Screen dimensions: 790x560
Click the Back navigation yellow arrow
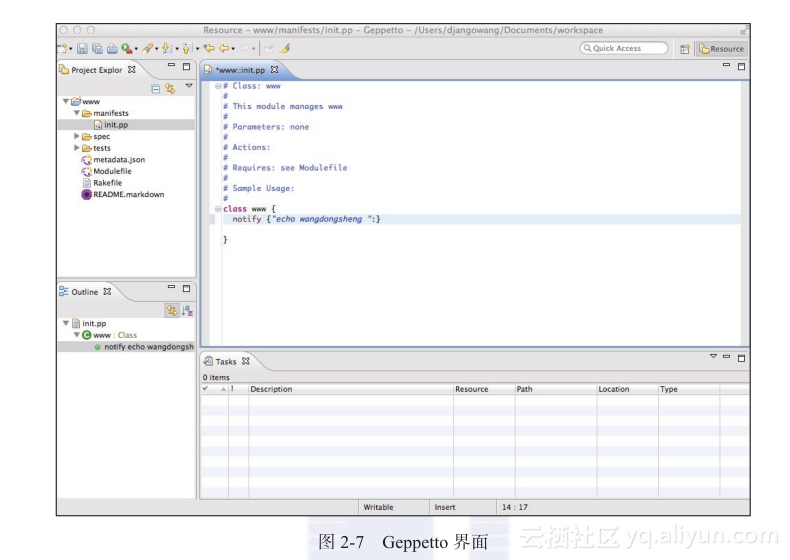(224, 48)
